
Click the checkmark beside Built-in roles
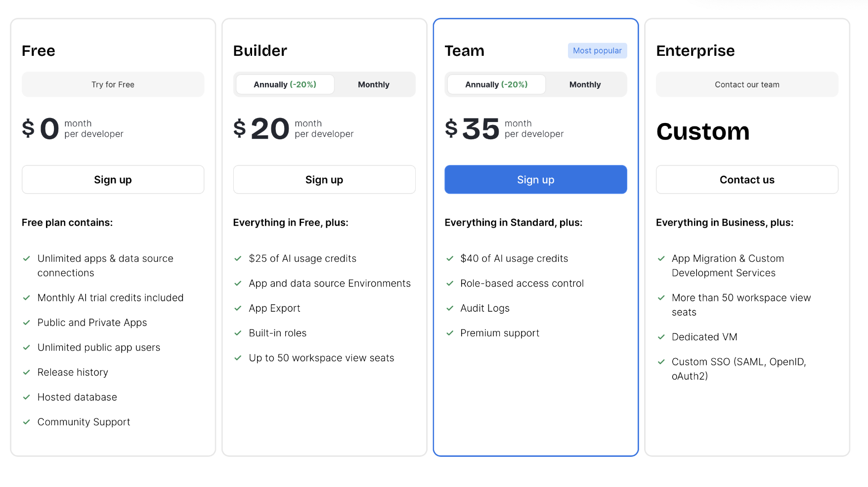tap(238, 333)
